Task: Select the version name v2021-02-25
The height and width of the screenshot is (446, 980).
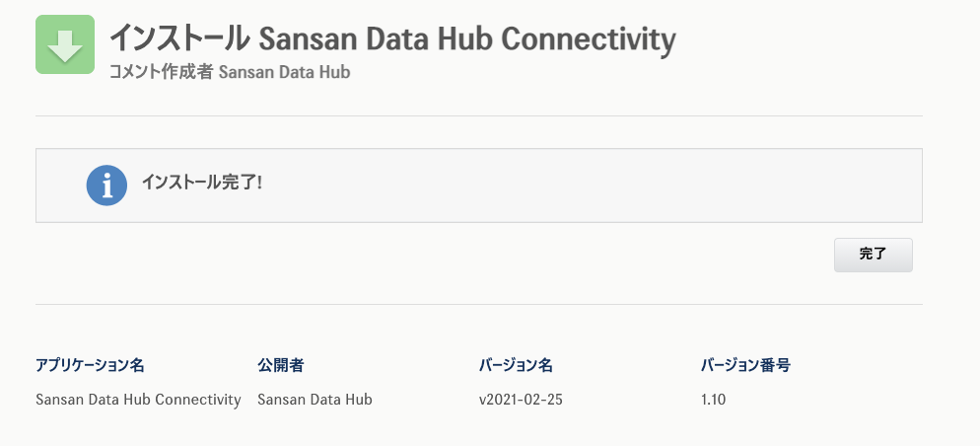Action: [x=521, y=400]
